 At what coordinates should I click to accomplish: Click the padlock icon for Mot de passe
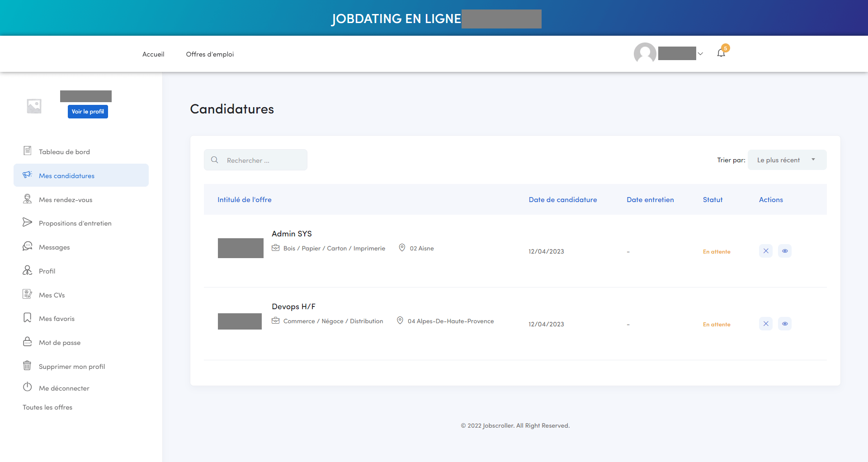click(x=27, y=342)
